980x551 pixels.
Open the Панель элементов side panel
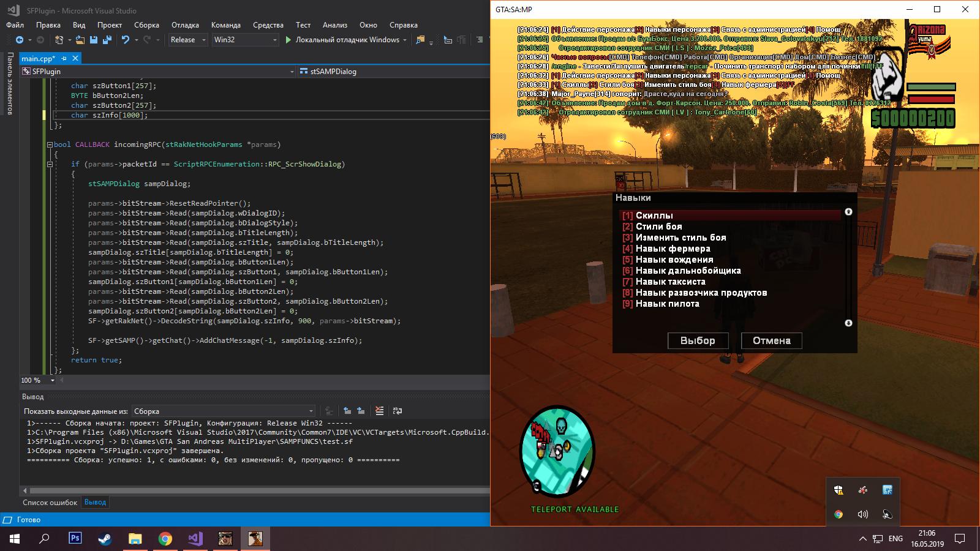(10, 83)
